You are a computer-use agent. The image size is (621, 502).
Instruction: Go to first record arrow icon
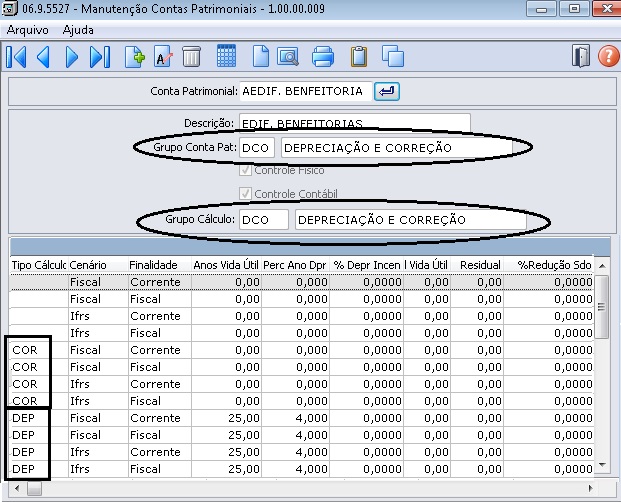[x=17, y=57]
